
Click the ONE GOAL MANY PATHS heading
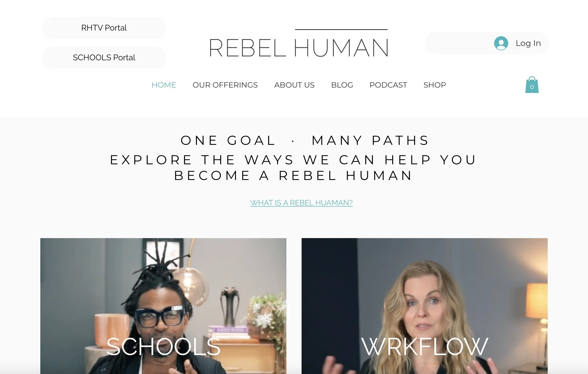click(305, 141)
